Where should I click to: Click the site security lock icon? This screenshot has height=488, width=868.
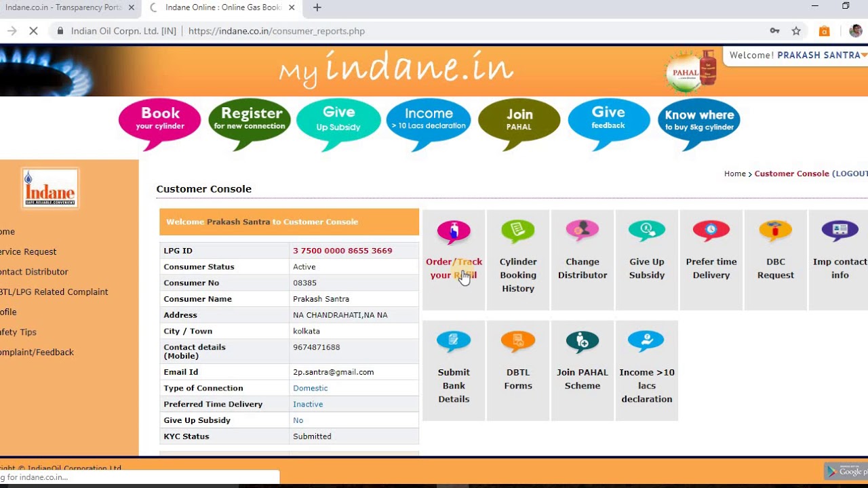coord(60,31)
